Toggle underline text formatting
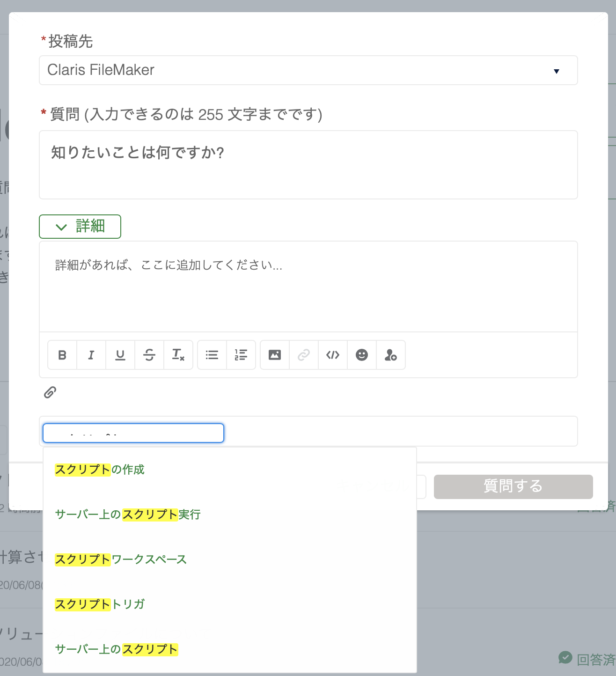This screenshot has height=676, width=616. 120,355
